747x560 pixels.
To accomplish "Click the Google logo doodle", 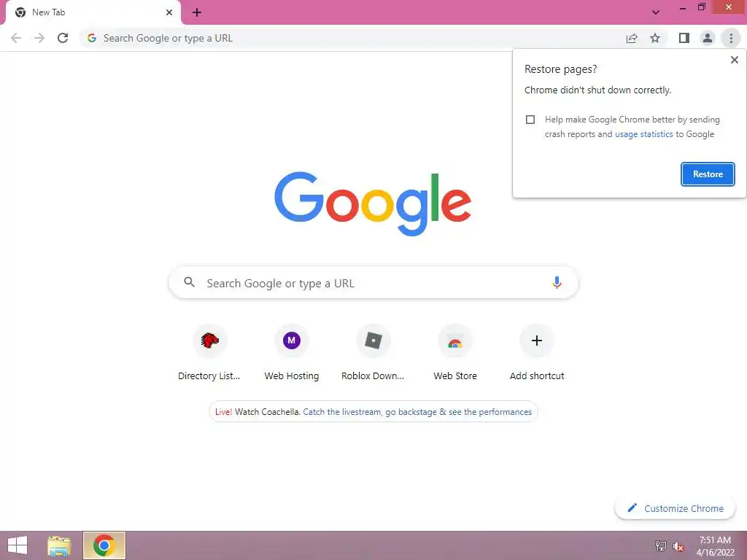I will [373, 203].
